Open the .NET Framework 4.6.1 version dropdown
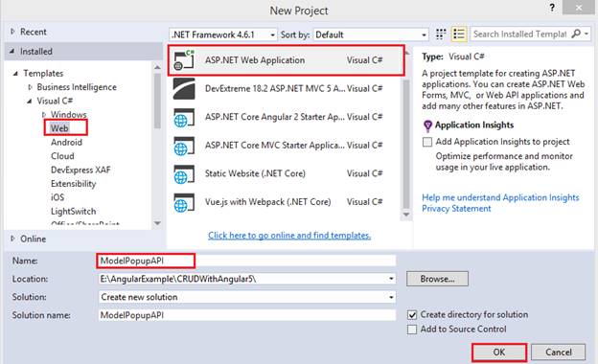Viewport: 598px width, 364px height. [272, 35]
